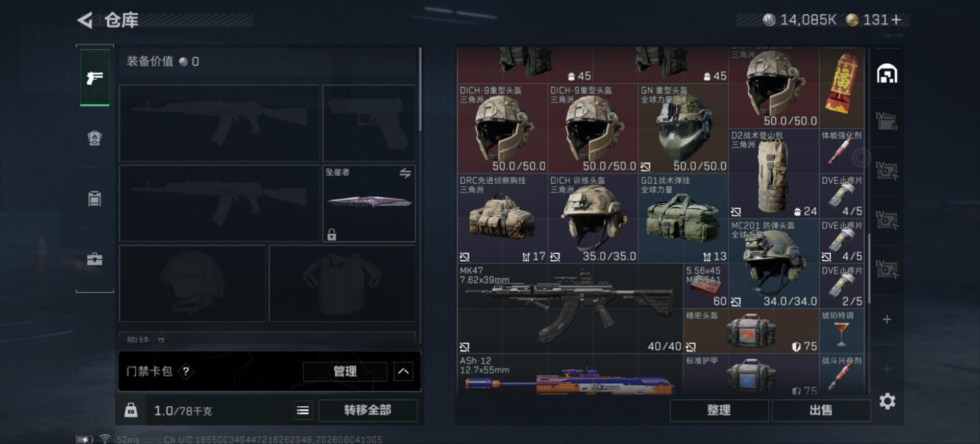The image size is (980, 444).
Task: Expand the 门禁卡包 panel with the chevron
Action: pos(403,372)
